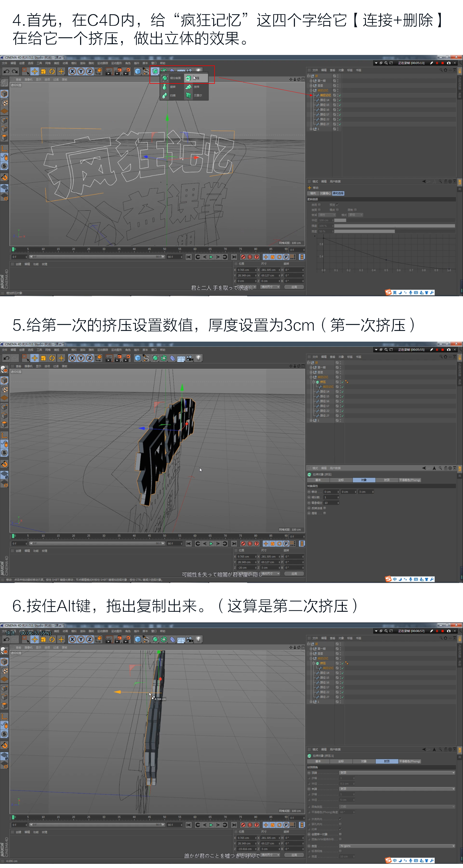Enable 反转法线 checkbox in object properties
This screenshot has width=463, height=868.
click(325, 508)
